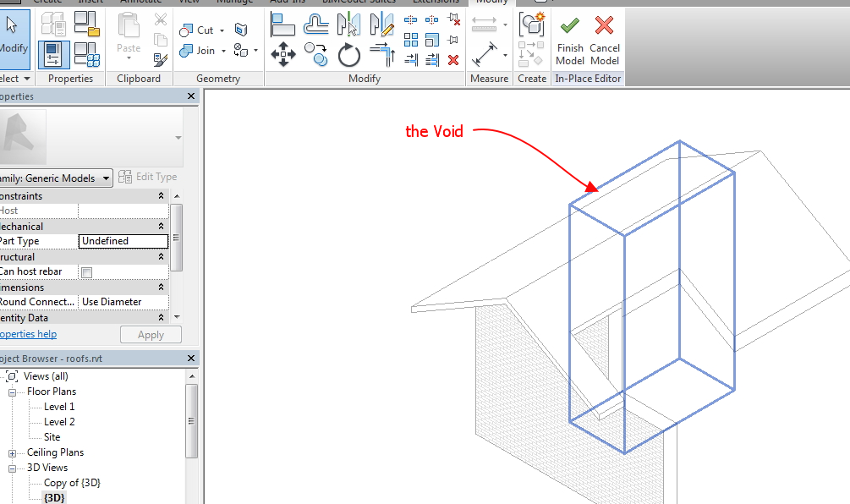Click the red Delete icon in Modify panel
850x504 pixels.
453,60
